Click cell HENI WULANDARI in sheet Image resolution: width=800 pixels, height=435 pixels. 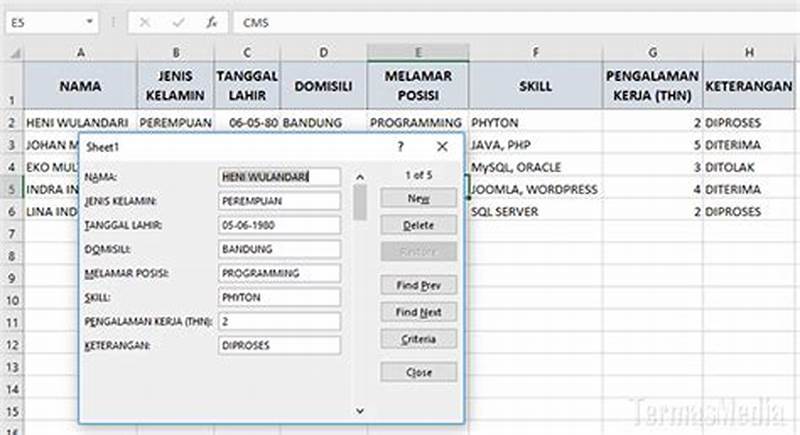[81, 123]
